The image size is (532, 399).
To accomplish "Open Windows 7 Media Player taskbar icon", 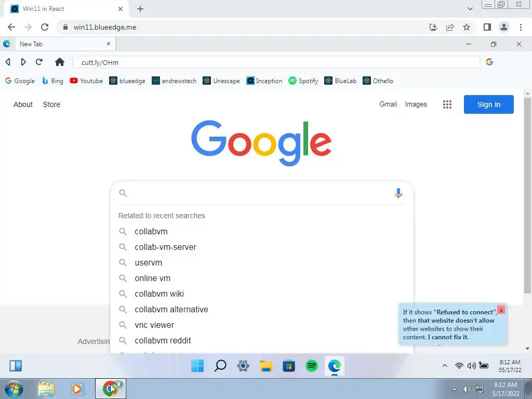I will (x=77, y=389).
